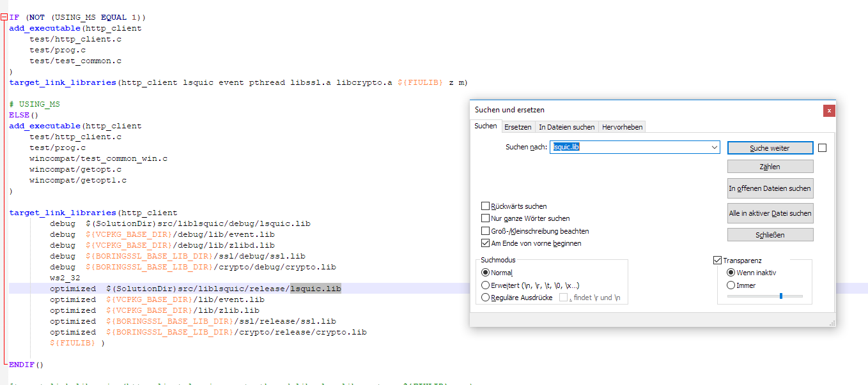
Task: Click In offenen Dateien suchen
Action: pyautogui.click(x=770, y=188)
